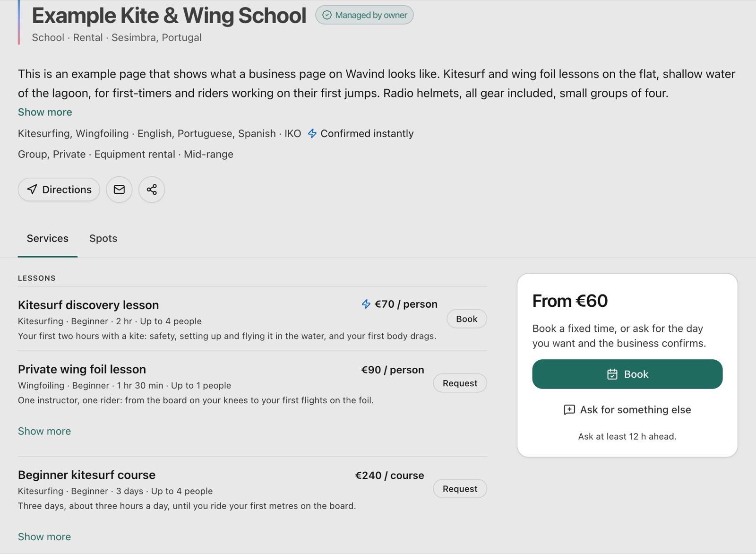Switch to the Services tab
This screenshot has width=756, height=554.
pyautogui.click(x=48, y=238)
